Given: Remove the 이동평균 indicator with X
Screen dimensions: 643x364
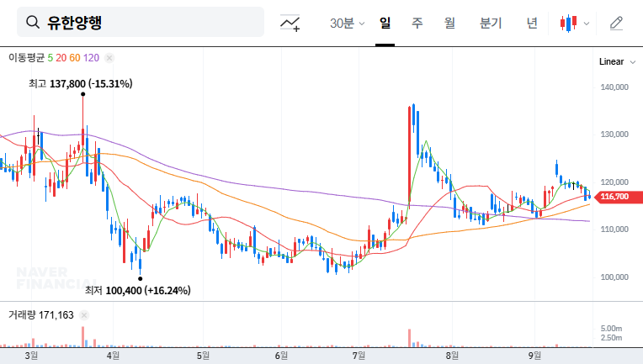Looking at the screenshot, I should click(109, 58).
